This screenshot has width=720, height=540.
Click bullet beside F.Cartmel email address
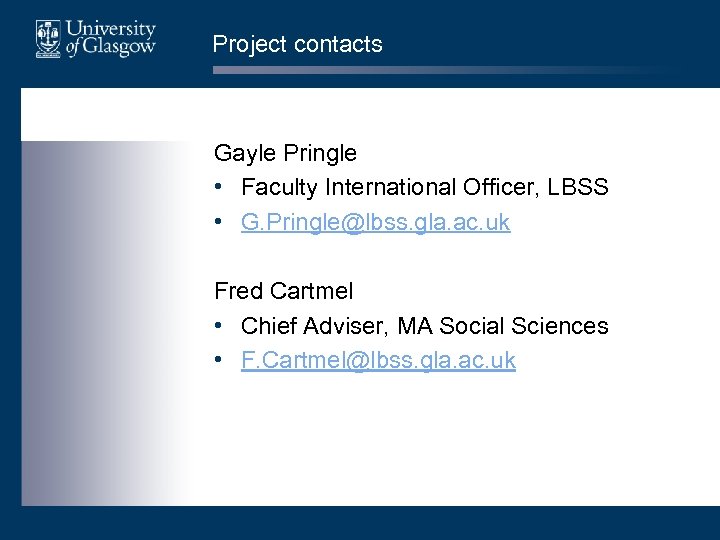point(219,361)
